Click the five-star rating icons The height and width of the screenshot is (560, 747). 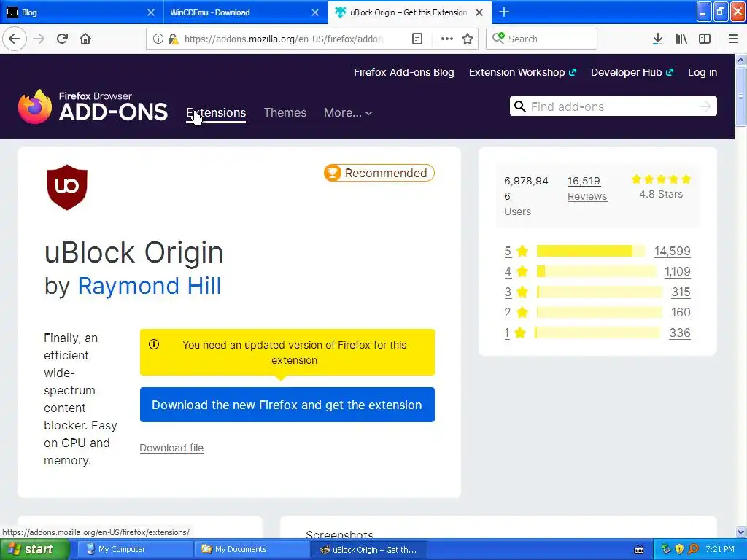coord(661,179)
